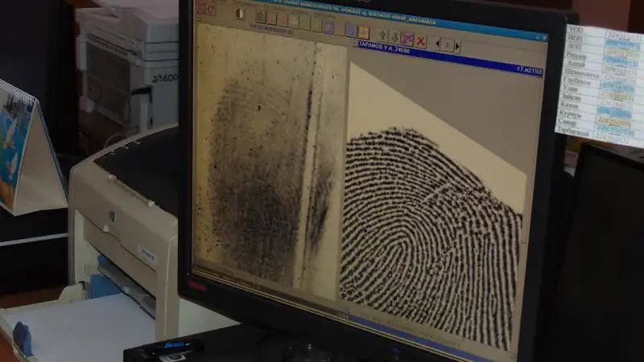The image size is (644, 362).
Task: Click the half-black circle contrast icon
Action: (x=239, y=14)
